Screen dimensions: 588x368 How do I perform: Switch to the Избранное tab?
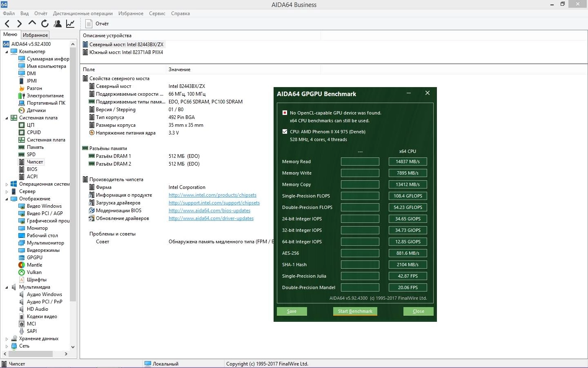coord(35,35)
